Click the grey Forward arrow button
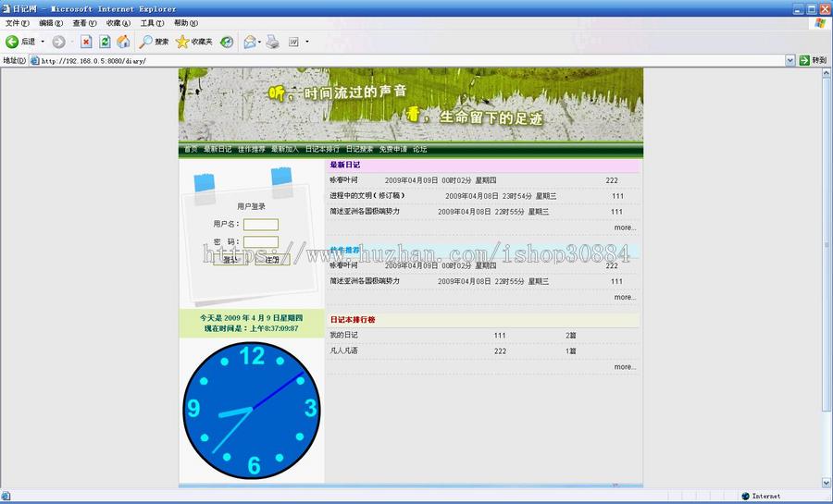Image resolution: width=833 pixels, height=504 pixels. (58, 42)
